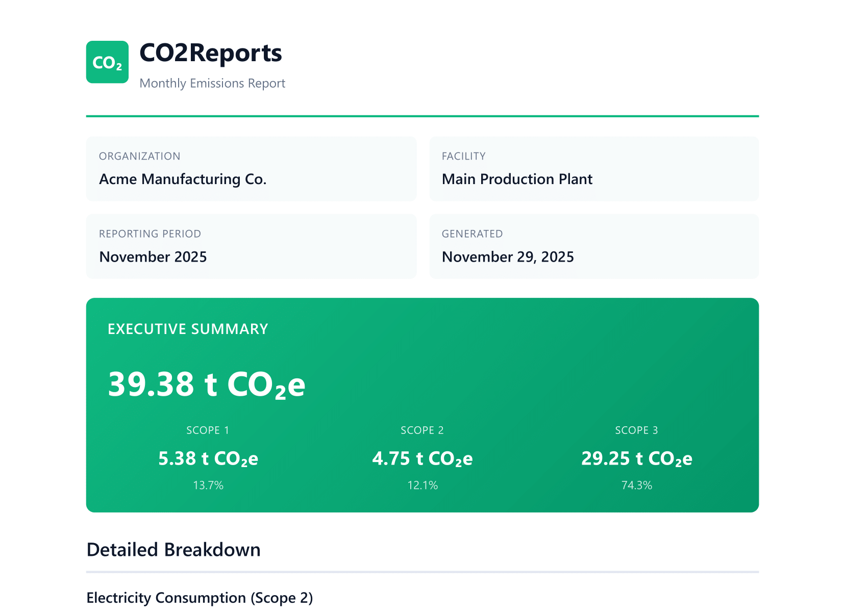This screenshot has width=845, height=616.
Task: Click the 4.75 t CO₂e Scope 2 value
Action: [x=423, y=458]
